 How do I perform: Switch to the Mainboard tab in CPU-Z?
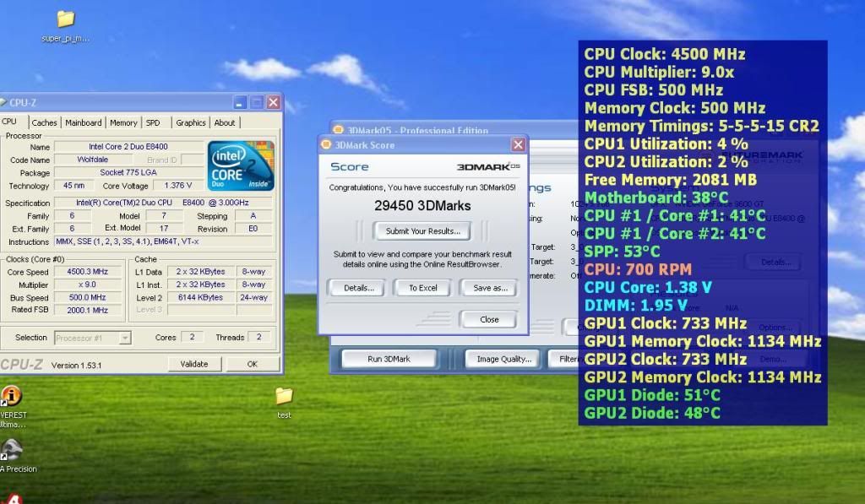[84, 123]
